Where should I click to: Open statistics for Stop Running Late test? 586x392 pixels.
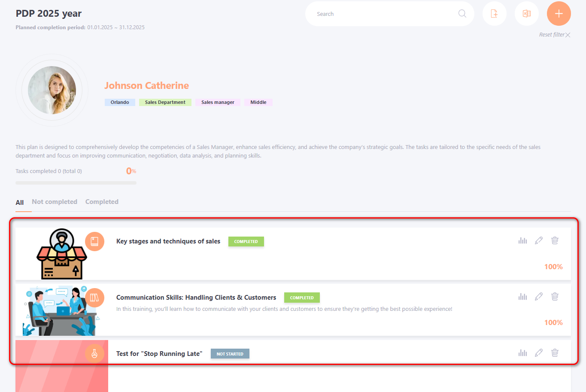coord(522,353)
